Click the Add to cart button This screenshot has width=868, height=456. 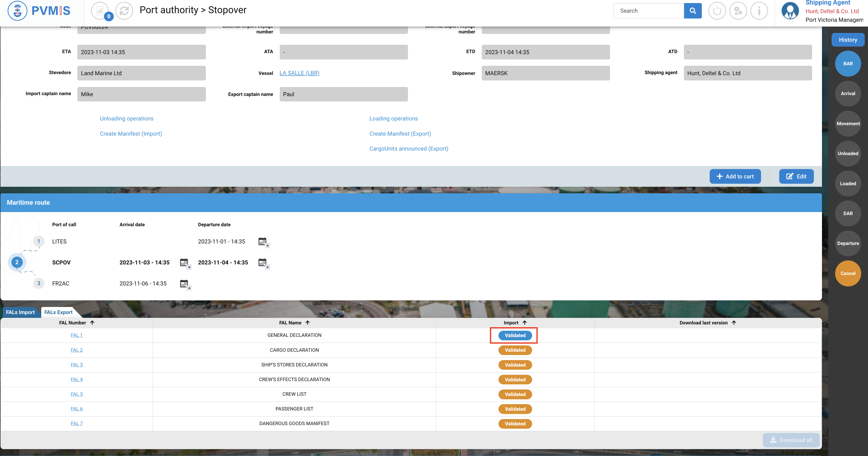pos(735,176)
